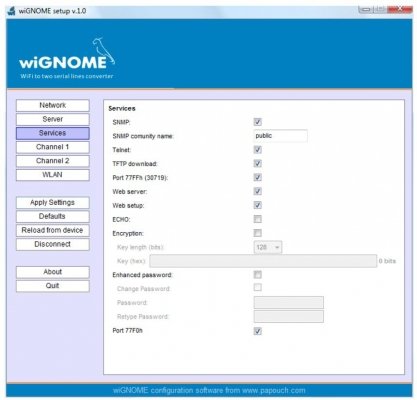Toggle the Port 77F0h checkbox
Viewport: 417px width, 400px height.
tap(258, 331)
